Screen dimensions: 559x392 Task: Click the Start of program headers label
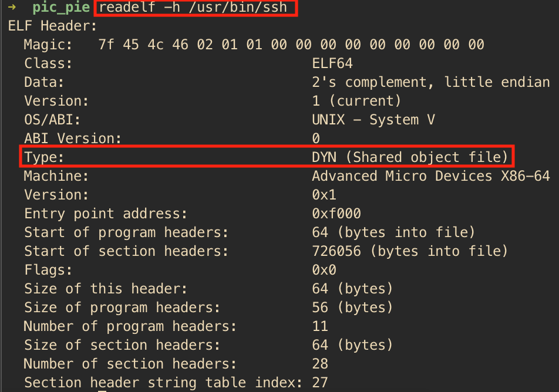click(126, 232)
